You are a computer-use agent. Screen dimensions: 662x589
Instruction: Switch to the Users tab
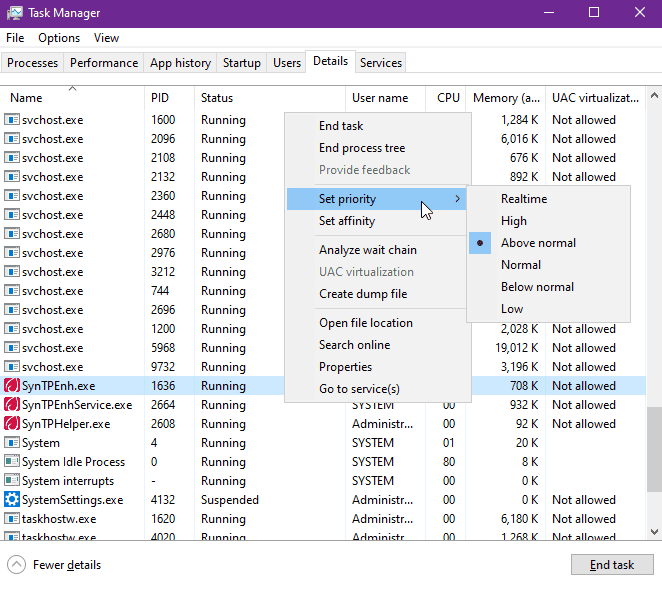pyautogui.click(x=287, y=62)
